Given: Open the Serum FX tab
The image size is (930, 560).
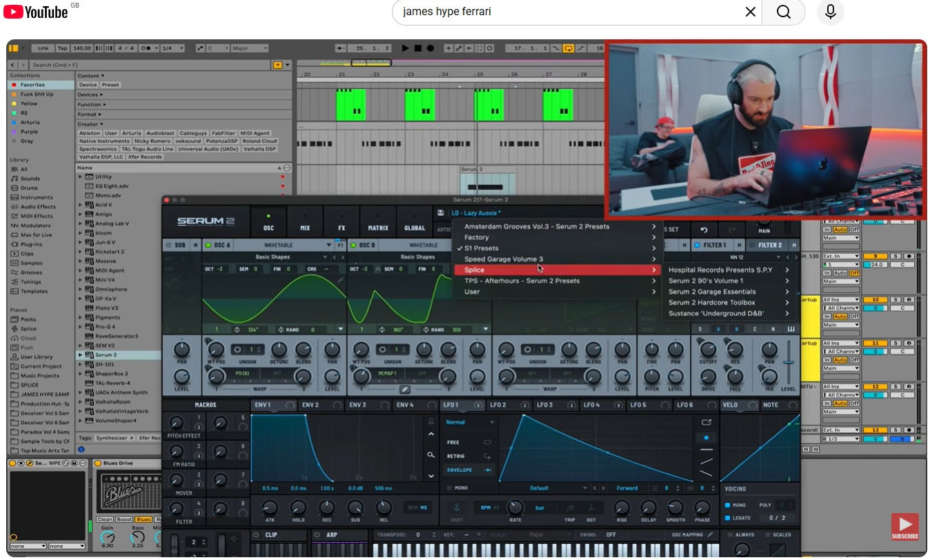Looking at the screenshot, I should tap(342, 223).
